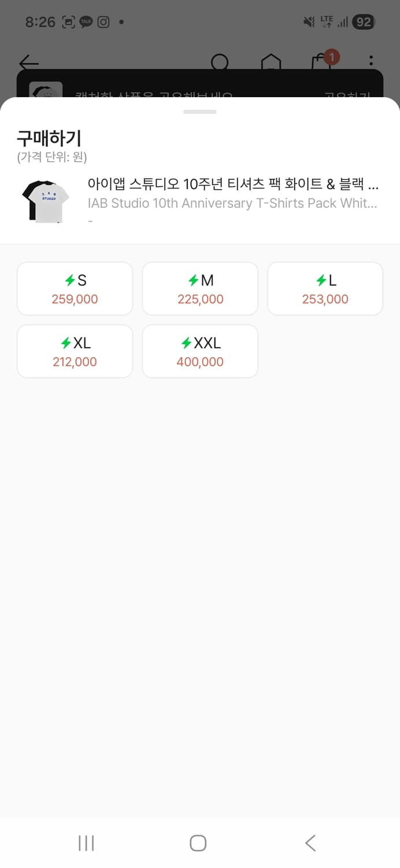Open the shopping bag with the red badge
Screen dimensions: 400x868
(x=321, y=62)
